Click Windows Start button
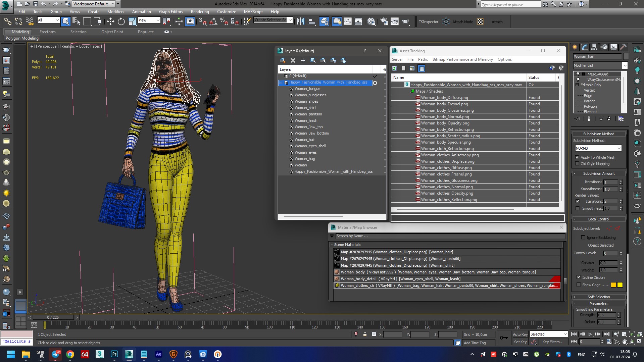Image resolution: width=644 pixels, height=362 pixels. pyautogui.click(x=11, y=354)
